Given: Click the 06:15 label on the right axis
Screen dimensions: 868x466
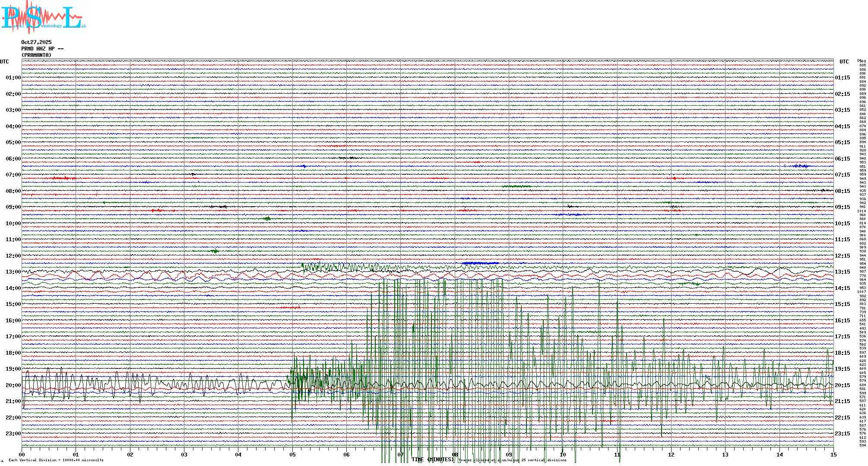Looking at the screenshot, I should coord(842,159).
